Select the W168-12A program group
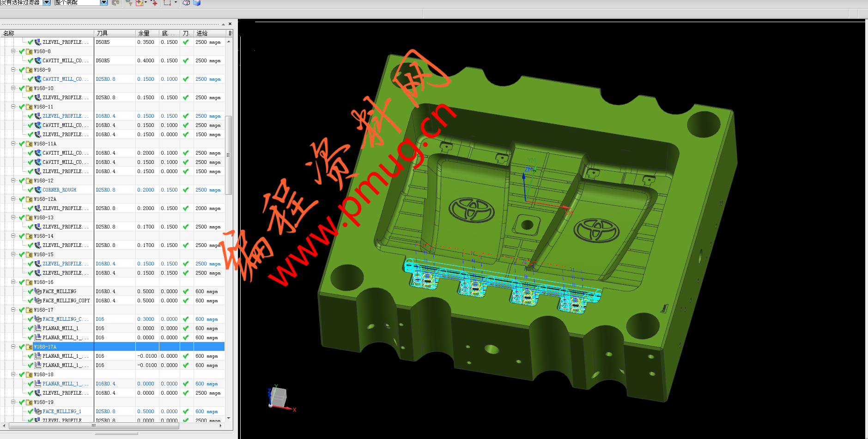This screenshot has height=439, width=868. click(x=45, y=199)
